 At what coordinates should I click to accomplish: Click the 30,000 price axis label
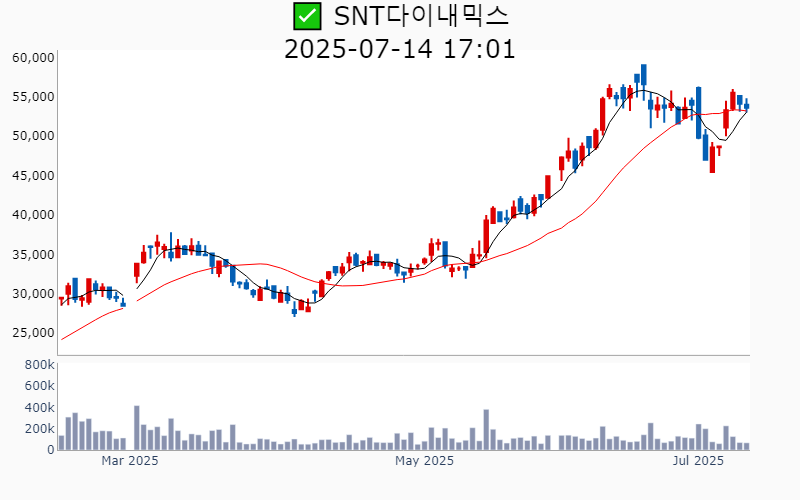[x=33, y=293]
